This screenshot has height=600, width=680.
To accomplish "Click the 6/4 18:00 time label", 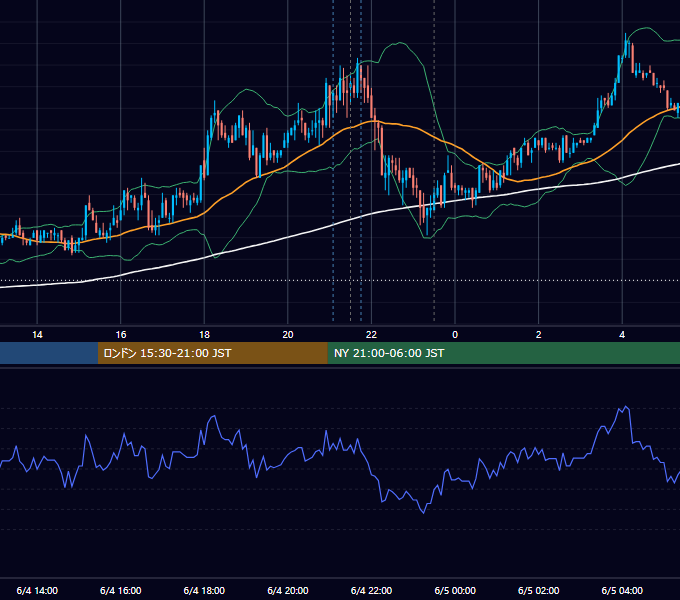I will 204,590.
